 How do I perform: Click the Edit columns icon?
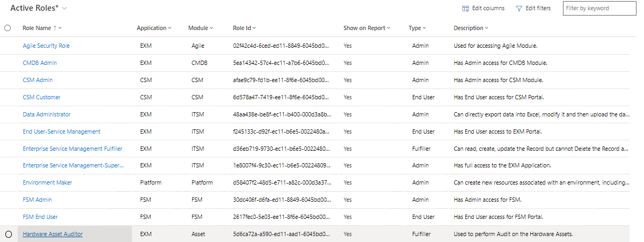tap(466, 9)
